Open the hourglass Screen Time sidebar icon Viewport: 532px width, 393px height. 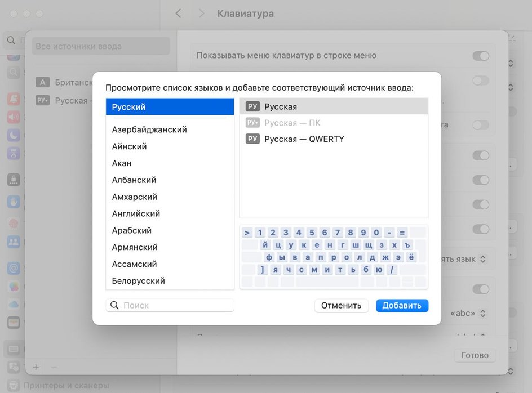tap(14, 154)
